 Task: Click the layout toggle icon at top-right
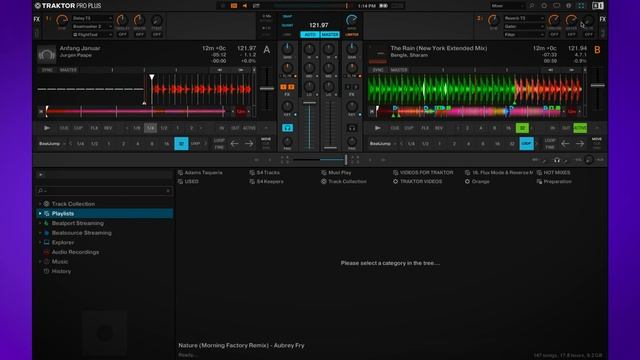point(598,6)
